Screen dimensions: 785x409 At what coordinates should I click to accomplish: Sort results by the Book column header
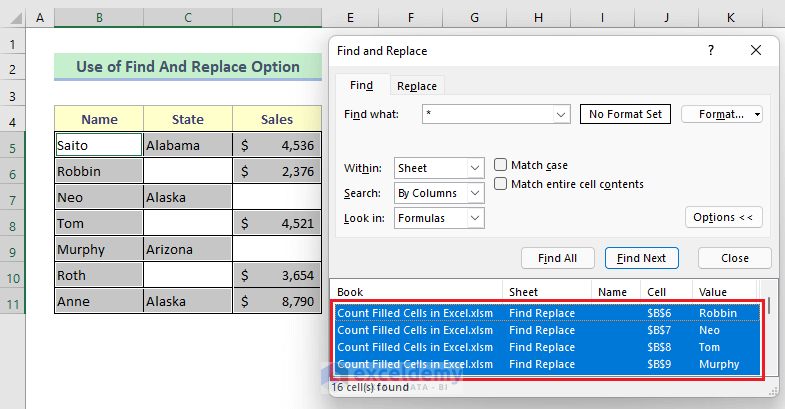click(415, 292)
